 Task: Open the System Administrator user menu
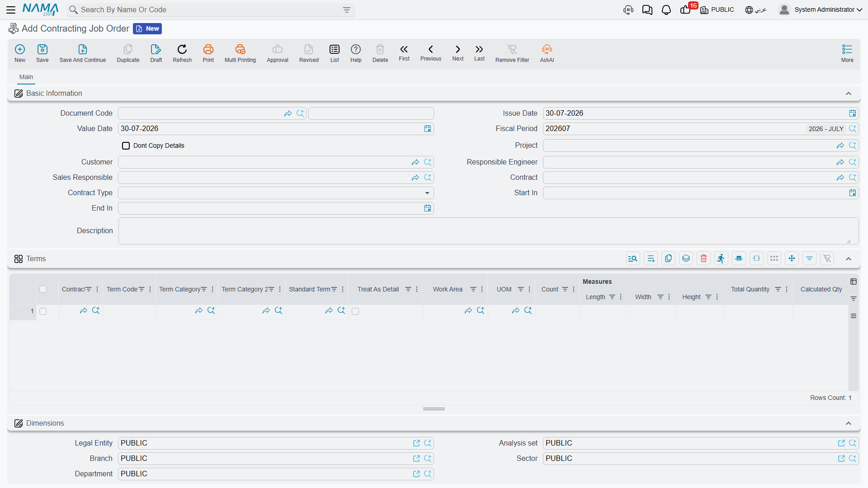coord(821,9)
